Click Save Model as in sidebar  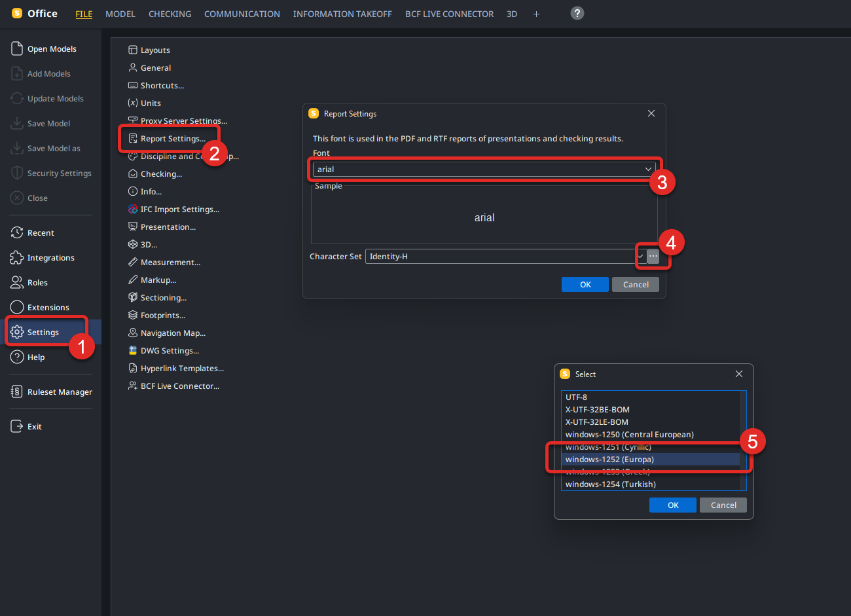pos(54,149)
